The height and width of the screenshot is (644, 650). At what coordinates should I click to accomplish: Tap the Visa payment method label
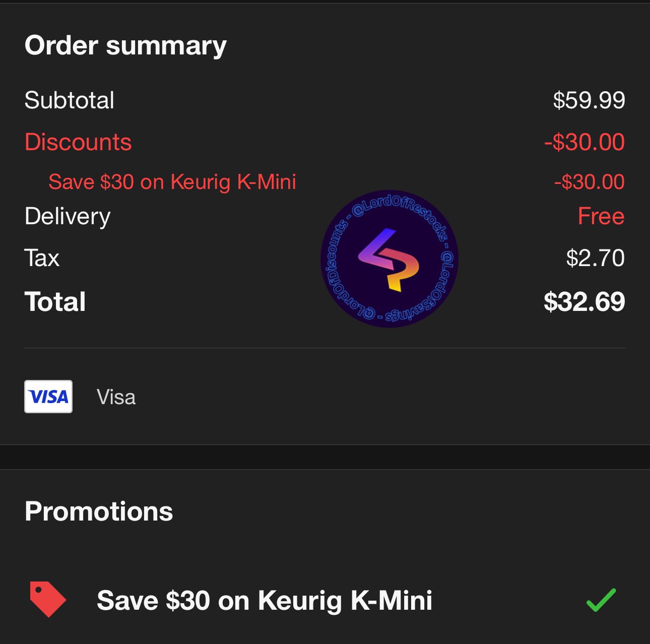coord(116,397)
